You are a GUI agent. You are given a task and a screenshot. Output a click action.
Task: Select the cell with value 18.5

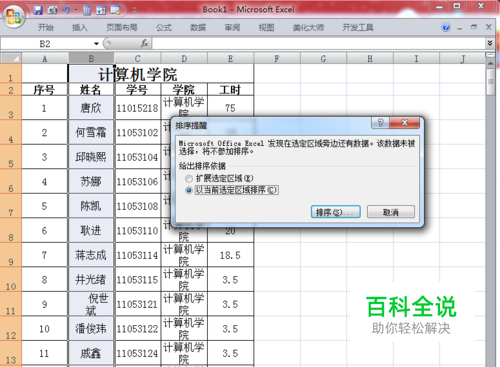point(230,255)
